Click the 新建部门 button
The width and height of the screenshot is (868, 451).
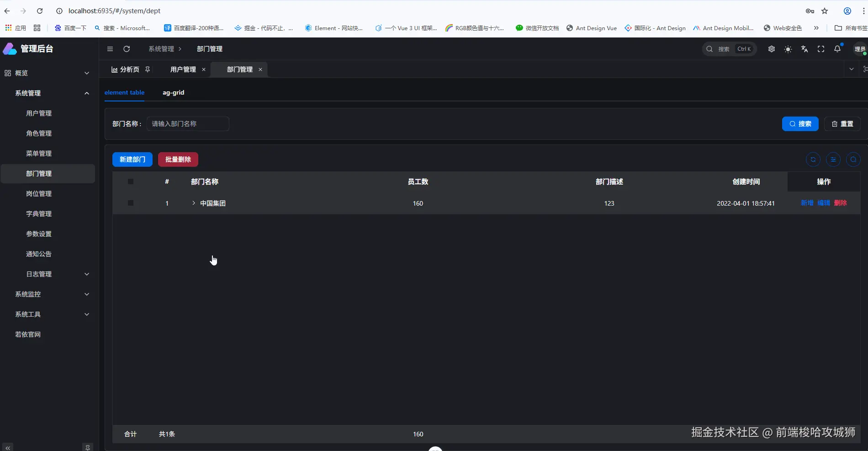click(x=132, y=159)
